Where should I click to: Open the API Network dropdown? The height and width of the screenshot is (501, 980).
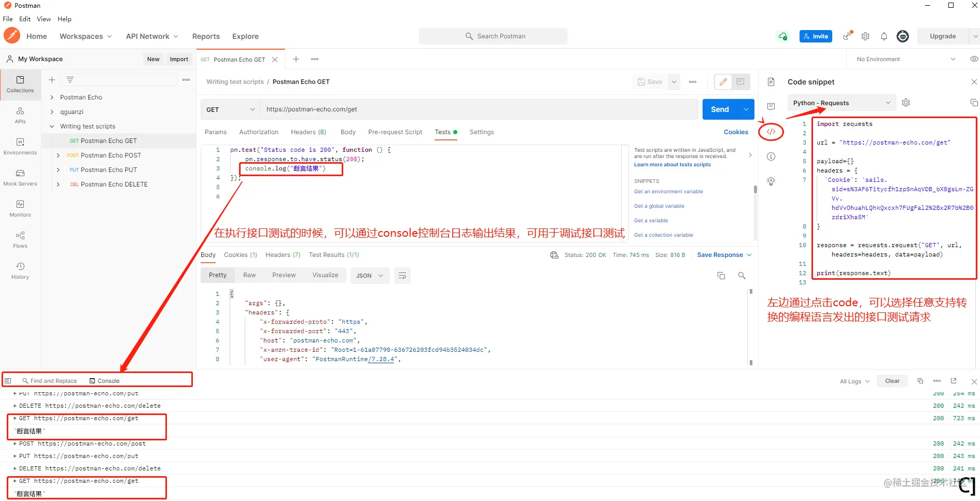click(x=152, y=36)
